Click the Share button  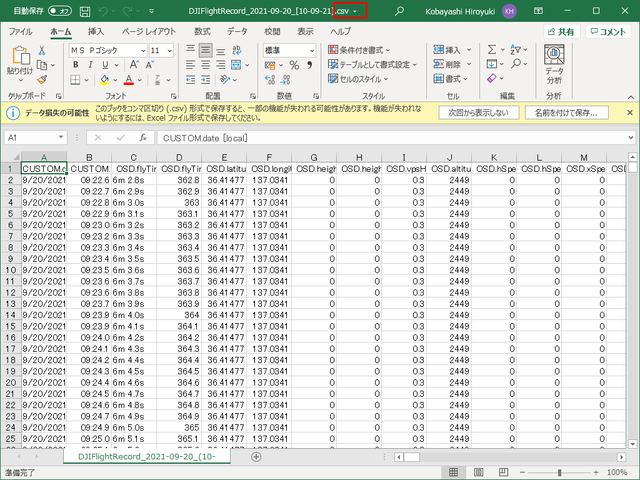[561, 32]
